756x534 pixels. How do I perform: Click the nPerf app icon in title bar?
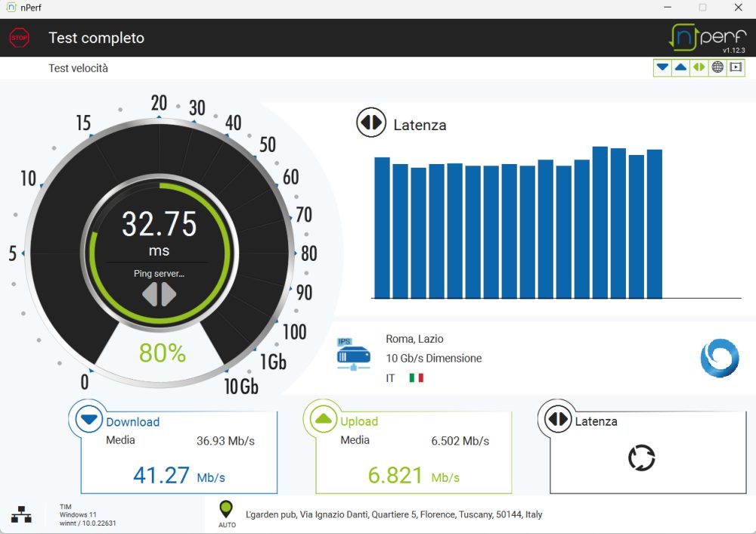(x=11, y=8)
